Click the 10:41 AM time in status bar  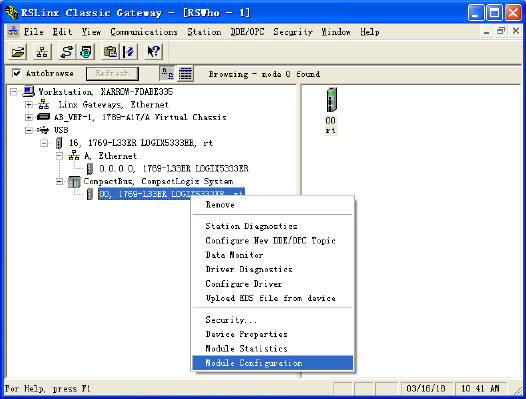click(480, 389)
